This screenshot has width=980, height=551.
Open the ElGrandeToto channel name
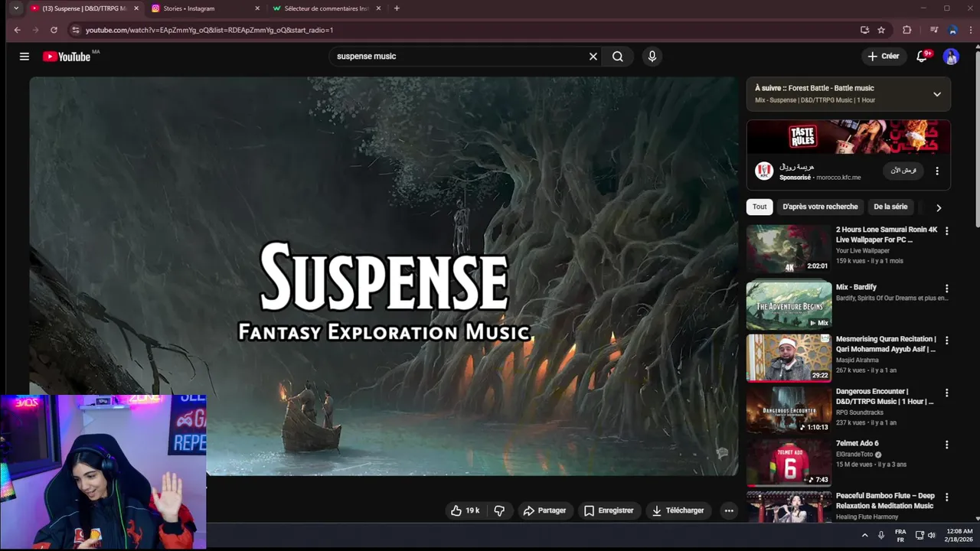[854, 455]
